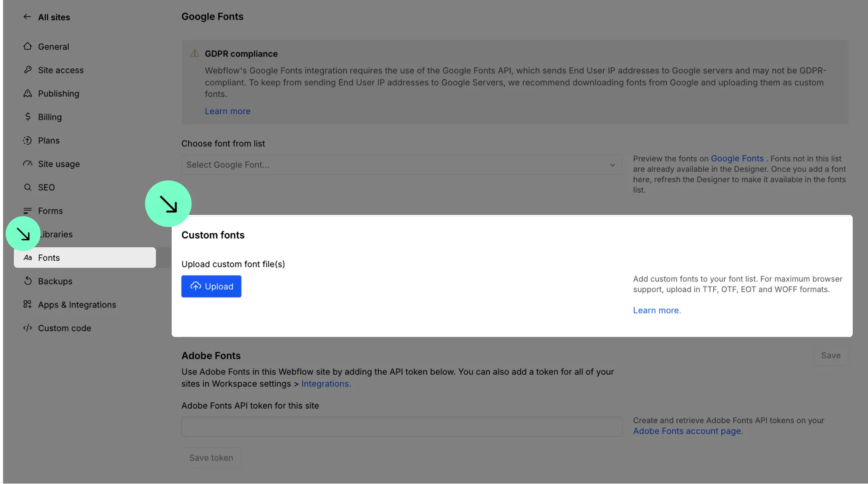Click the 'GDPR compliance' notice title

[x=241, y=53]
